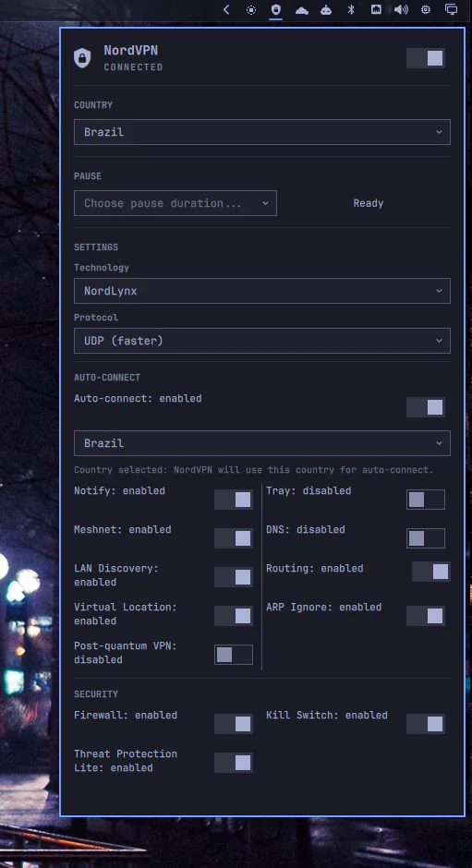This screenshot has height=868, width=472.
Task: Click the 'Country selected' hint text
Action: pos(254,470)
